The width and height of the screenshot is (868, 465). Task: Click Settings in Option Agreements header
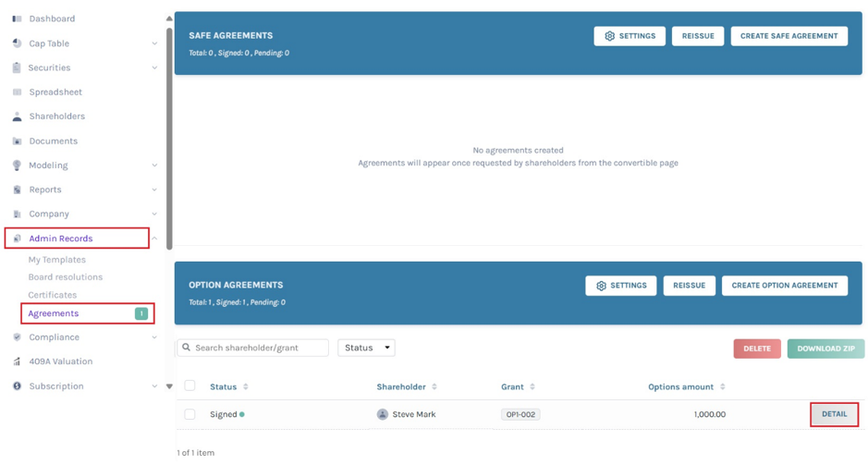620,286
